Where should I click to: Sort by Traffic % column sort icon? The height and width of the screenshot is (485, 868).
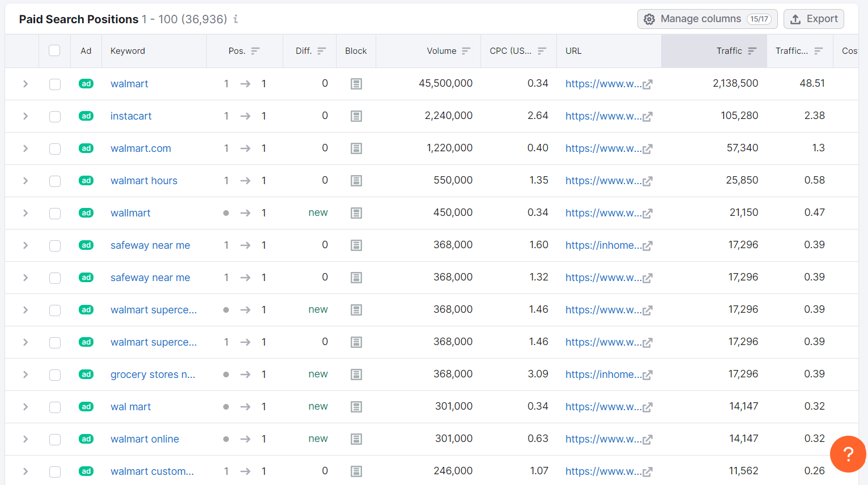point(819,51)
